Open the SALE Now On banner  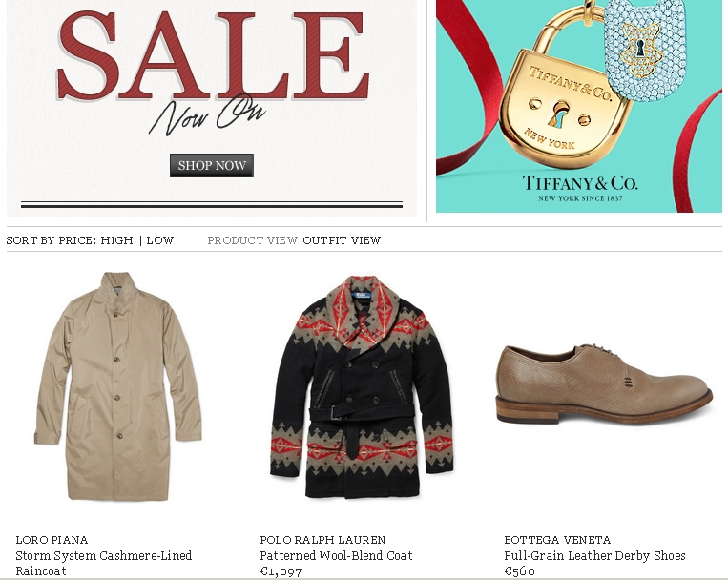(212, 108)
